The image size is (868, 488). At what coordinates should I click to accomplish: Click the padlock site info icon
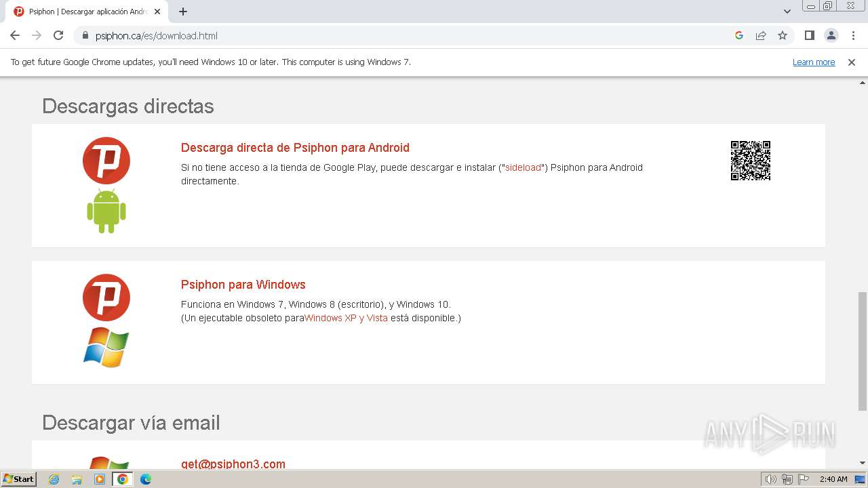pyautogui.click(x=85, y=35)
